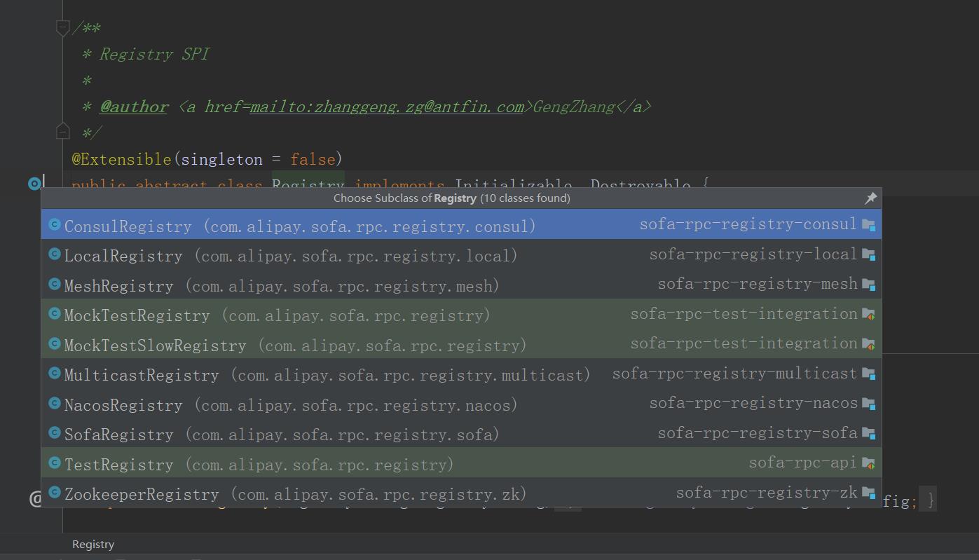Click sofa-rpc-registry-multicast module name
Image resolution: width=979 pixels, height=560 pixels.
pyautogui.click(x=734, y=374)
